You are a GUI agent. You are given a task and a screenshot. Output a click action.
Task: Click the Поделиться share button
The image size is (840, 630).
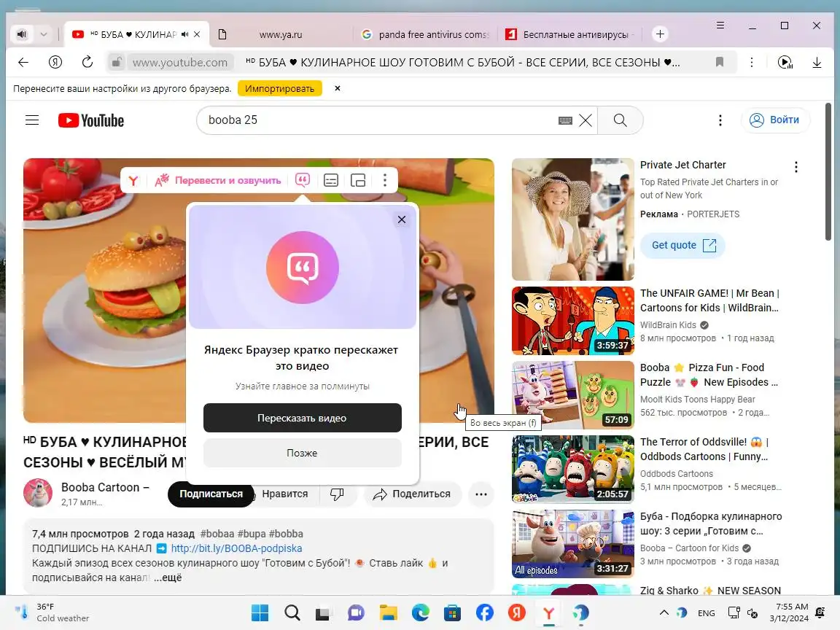click(413, 494)
